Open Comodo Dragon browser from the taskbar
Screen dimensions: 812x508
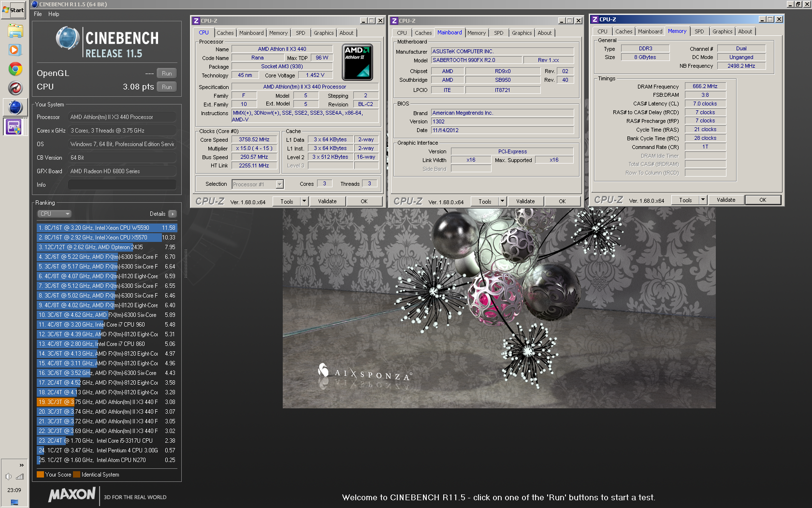pos(15,88)
